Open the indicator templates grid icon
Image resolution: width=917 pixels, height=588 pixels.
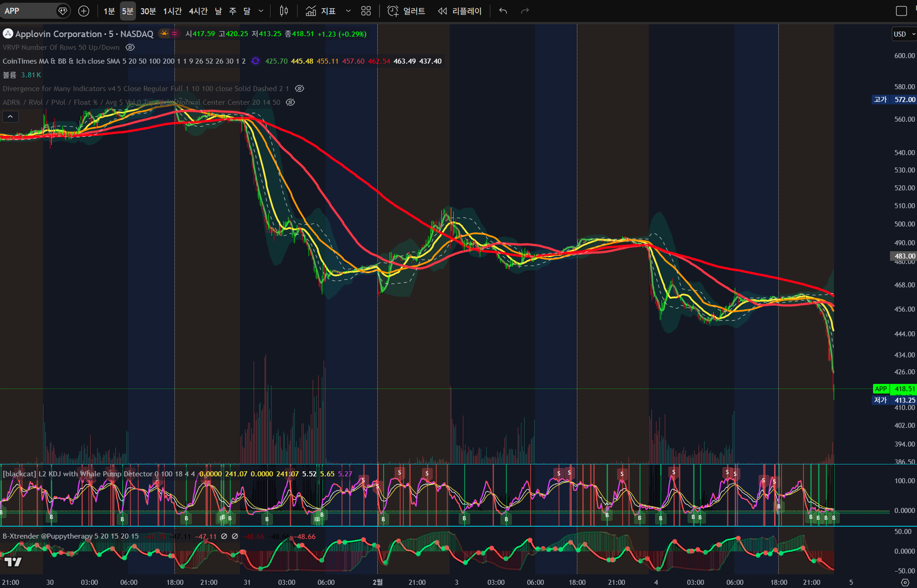click(366, 11)
